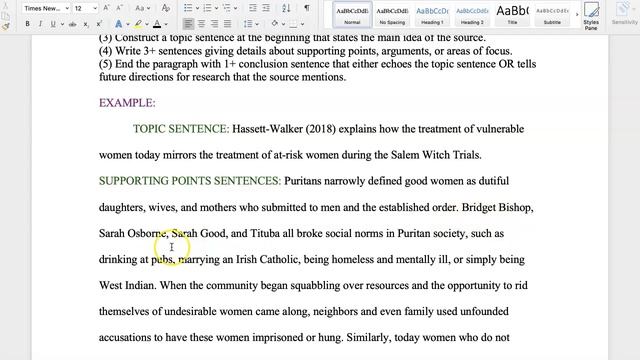This screenshot has width=640, height=360.
Task: Open highlight color dropdown arrow
Action: coord(147,24)
